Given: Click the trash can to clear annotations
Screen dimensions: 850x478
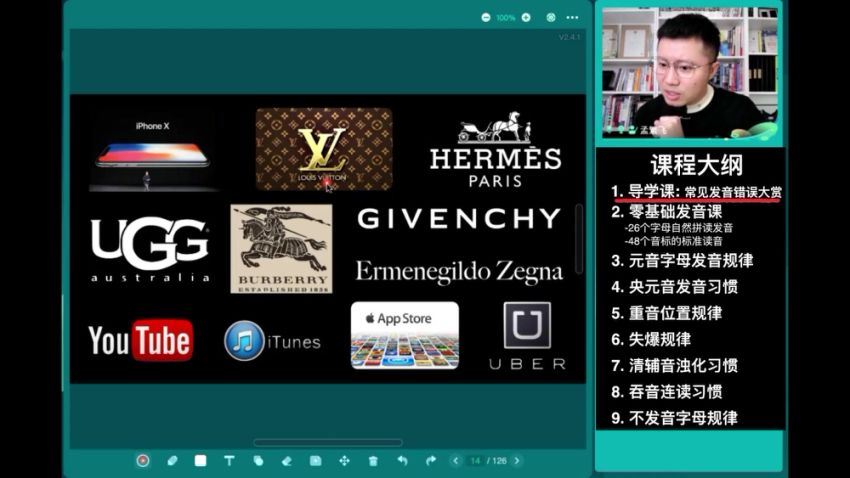Looking at the screenshot, I should (373, 461).
